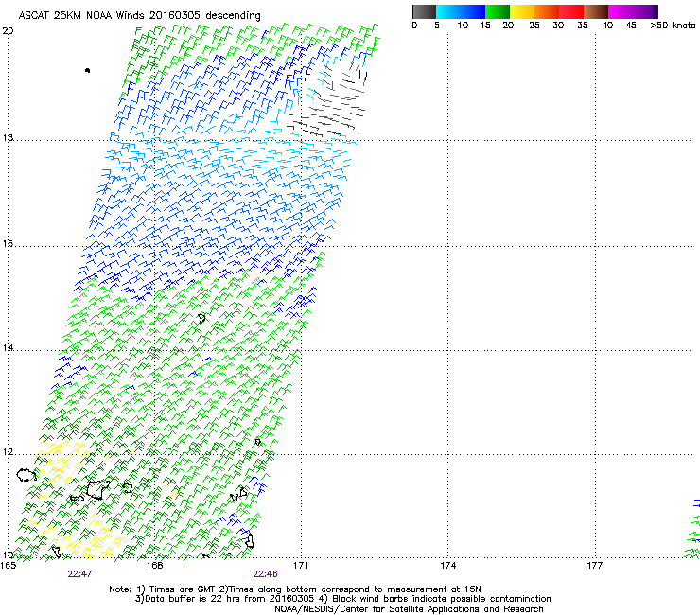Click the latitude label '20' on left axis
700x615 pixels.
8,31
